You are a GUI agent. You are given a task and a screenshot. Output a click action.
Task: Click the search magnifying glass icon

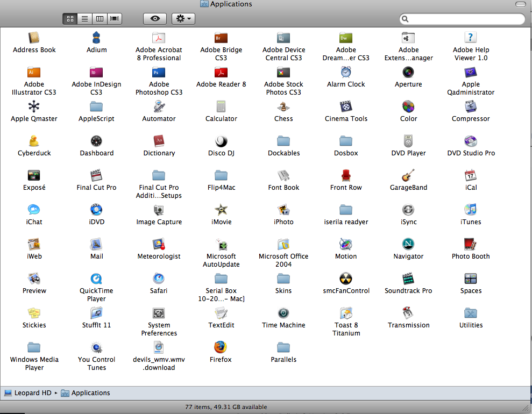405,19
